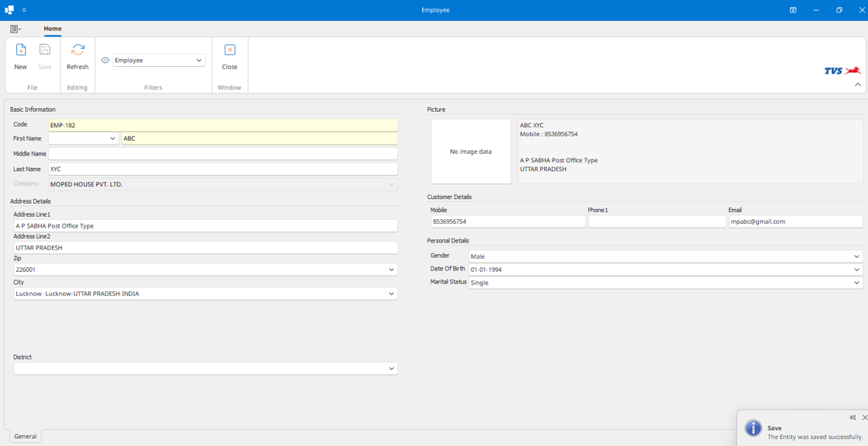Viewport: 868px width, 446px height.
Task: Open the Zip code dropdown
Action: tap(391, 270)
